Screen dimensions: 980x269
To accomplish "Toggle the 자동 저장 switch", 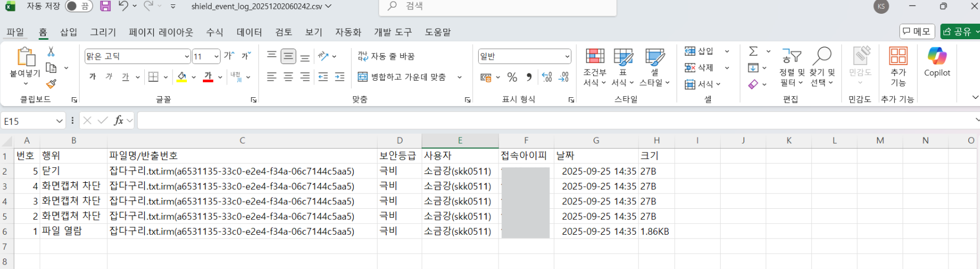I will [78, 7].
